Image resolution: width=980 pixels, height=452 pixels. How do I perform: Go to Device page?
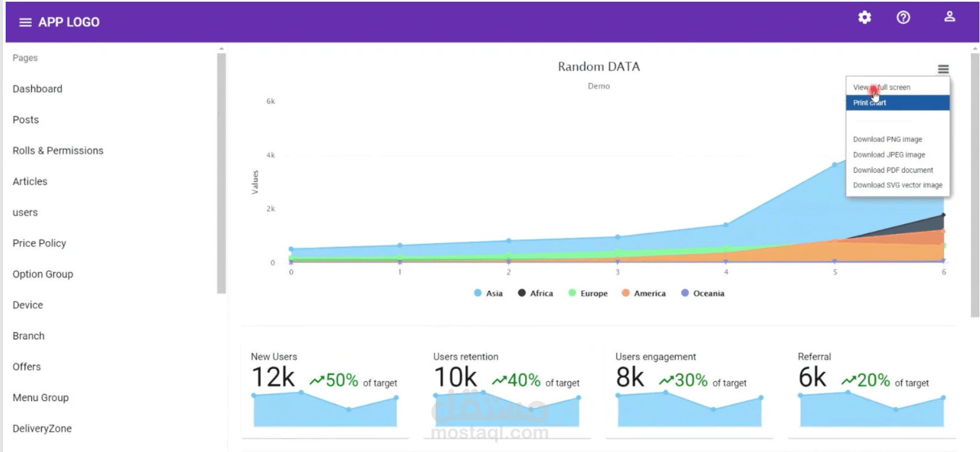(x=28, y=305)
